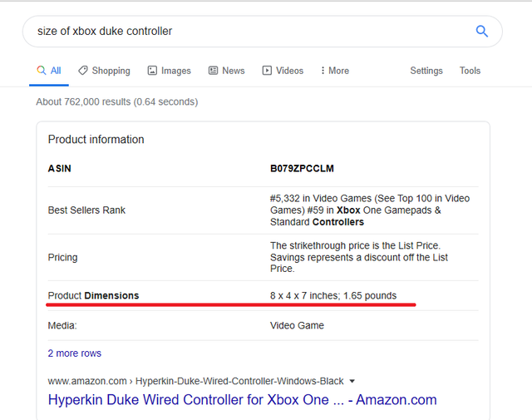
Task: Open the More search categories menu
Action: 333,71
